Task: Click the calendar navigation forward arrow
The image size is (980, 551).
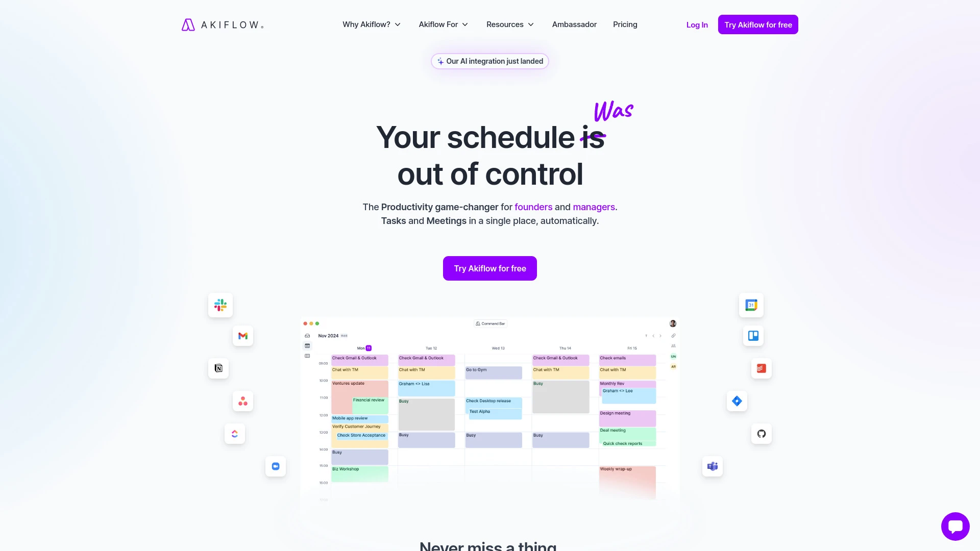Action: click(x=660, y=336)
